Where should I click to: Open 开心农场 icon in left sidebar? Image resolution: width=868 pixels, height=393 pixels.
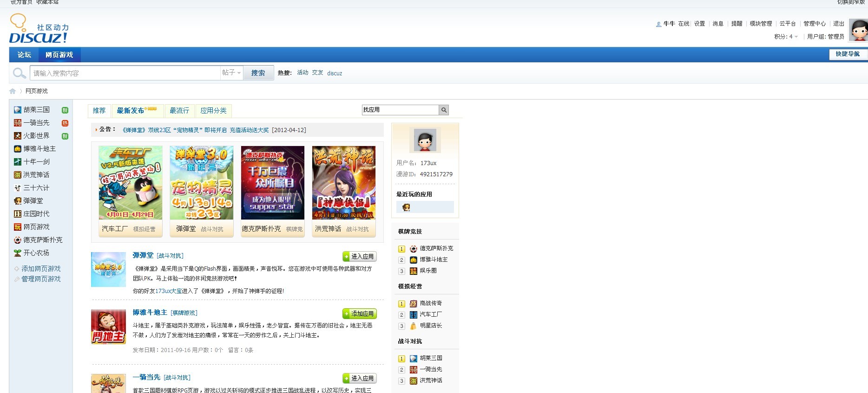(x=18, y=253)
